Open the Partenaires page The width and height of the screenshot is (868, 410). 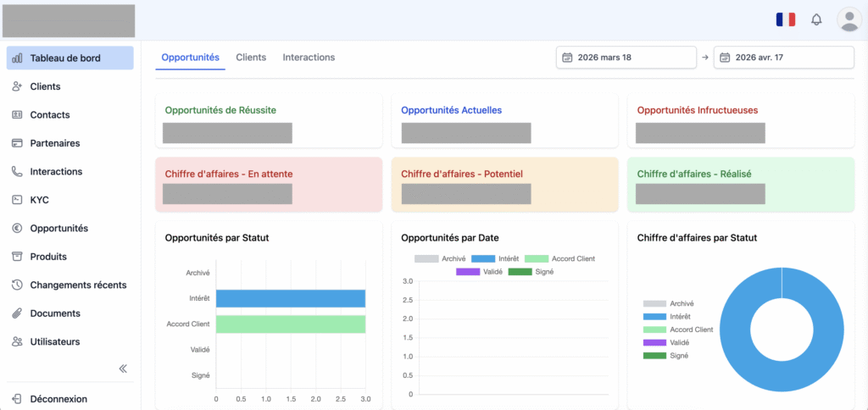click(70, 143)
